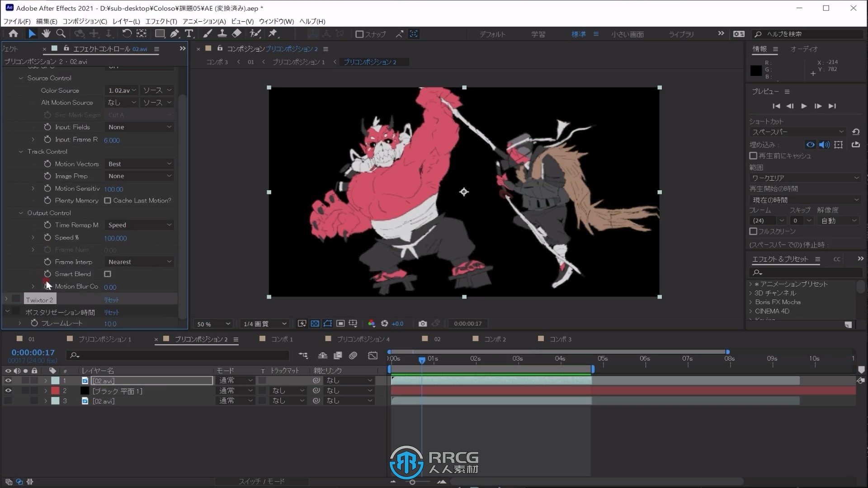Enable motion blur icon in timeline

pyautogui.click(x=353, y=356)
